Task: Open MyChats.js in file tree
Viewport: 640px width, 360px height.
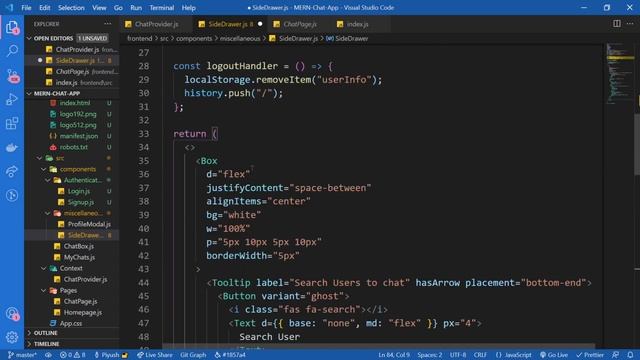Action: pyautogui.click(x=79, y=257)
